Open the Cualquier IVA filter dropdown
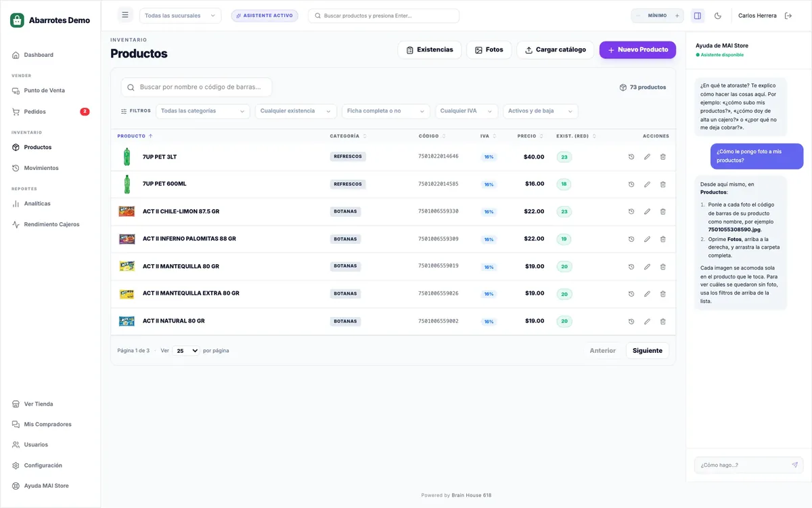Viewport: 812px width, 508px height. [x=466, y=111]
